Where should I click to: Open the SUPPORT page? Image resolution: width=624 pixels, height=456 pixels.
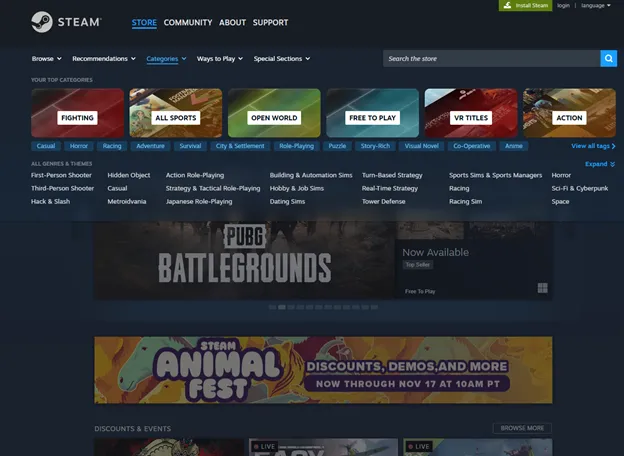[270, 23]
